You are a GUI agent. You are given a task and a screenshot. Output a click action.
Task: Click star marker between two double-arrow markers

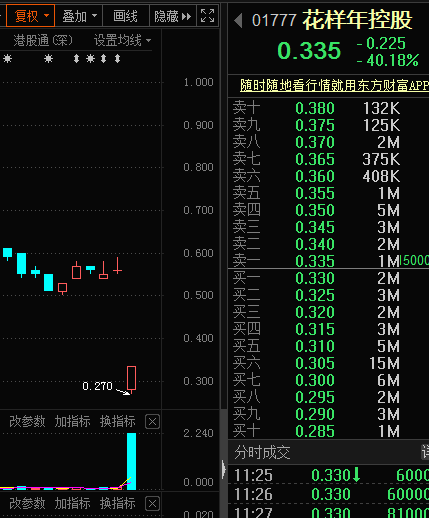[90, 59]
